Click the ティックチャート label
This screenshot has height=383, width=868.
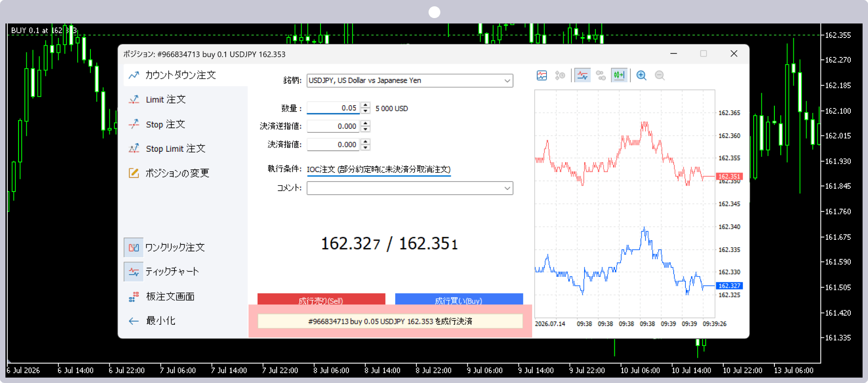(x=172, y=272)
